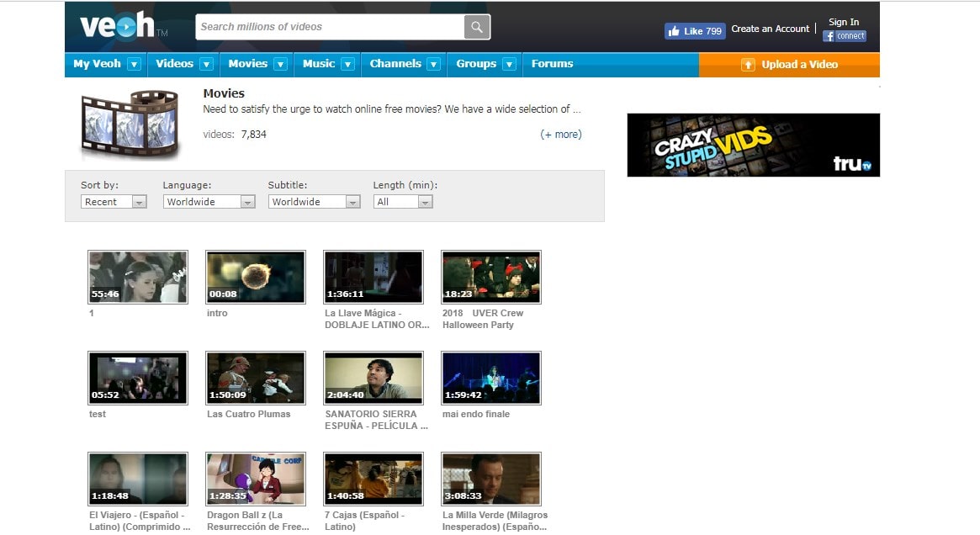Open UVER Crew Halloween Party thumbnail

coord(491,277)
